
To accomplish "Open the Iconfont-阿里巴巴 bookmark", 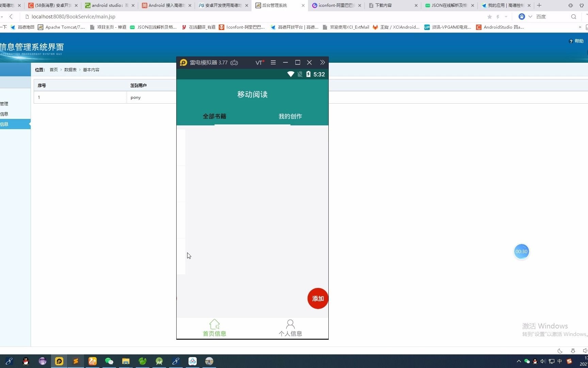I will tap(242, 27).
